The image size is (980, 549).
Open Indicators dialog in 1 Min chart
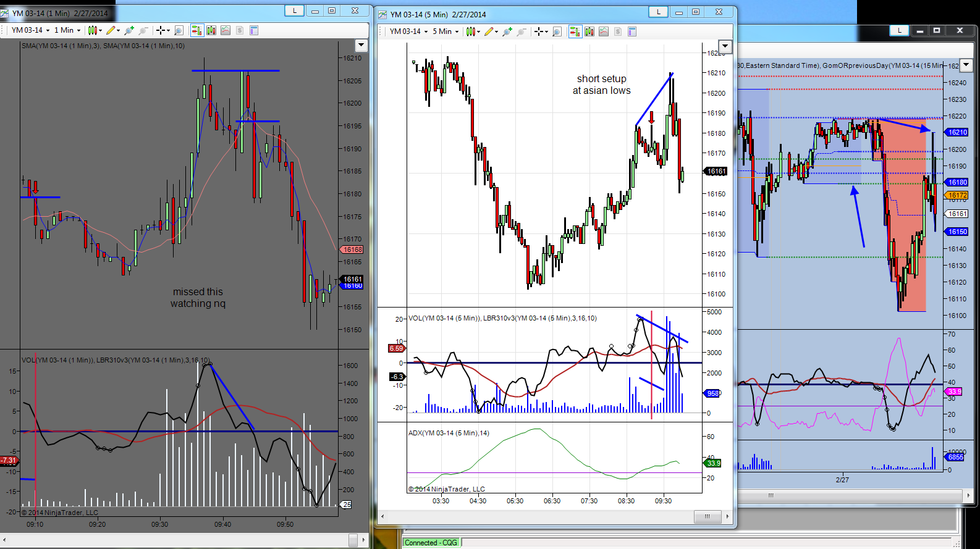[226, 30]
